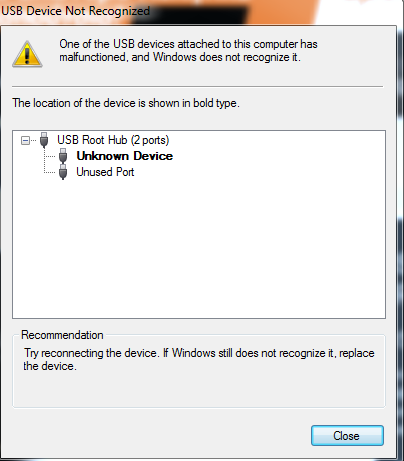404x461 pixels.
Task: Click the horizontal separator under warning message
Action: click(x=197, y=87)
